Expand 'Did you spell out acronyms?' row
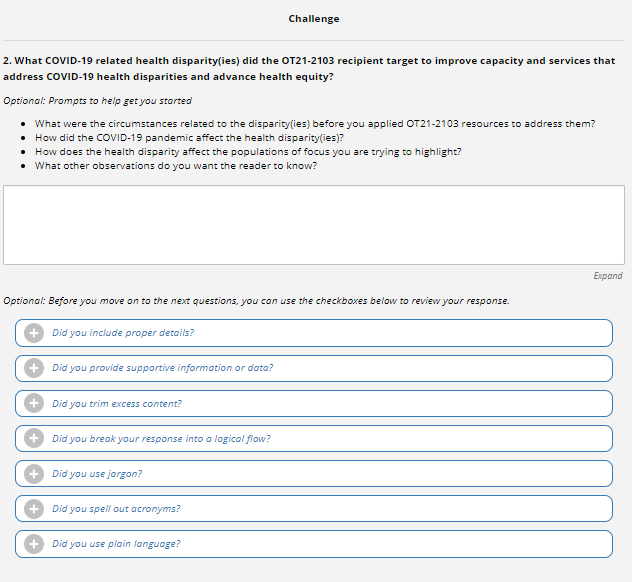The width and height of the screenshot is (632, 582). [x=116, y=508]
